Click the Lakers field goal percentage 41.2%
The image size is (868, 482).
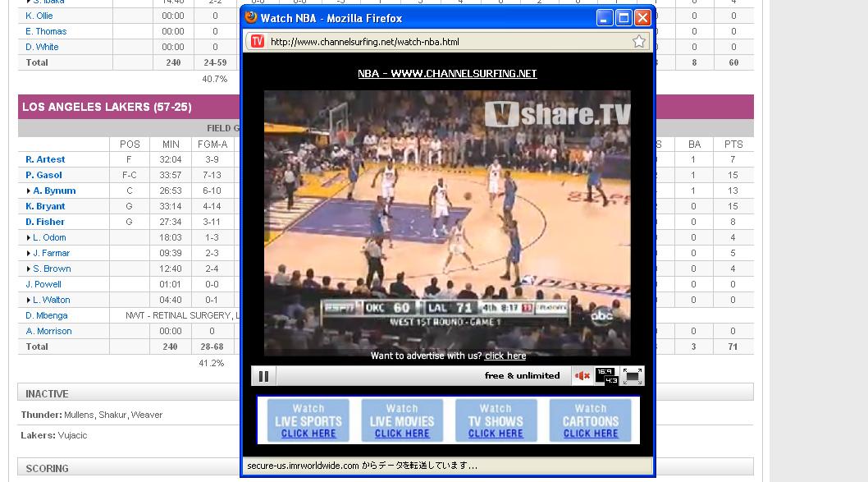pos(212,363)
